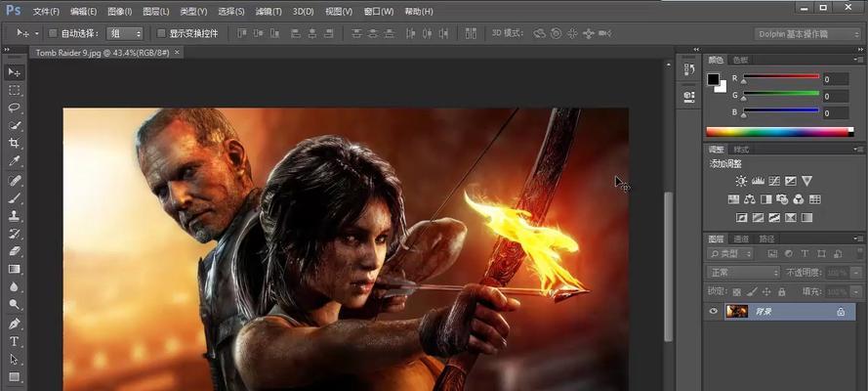Open the 滤镜(T) menu
This screenshot has height=391, width=868.
click(x=269, y=11)
